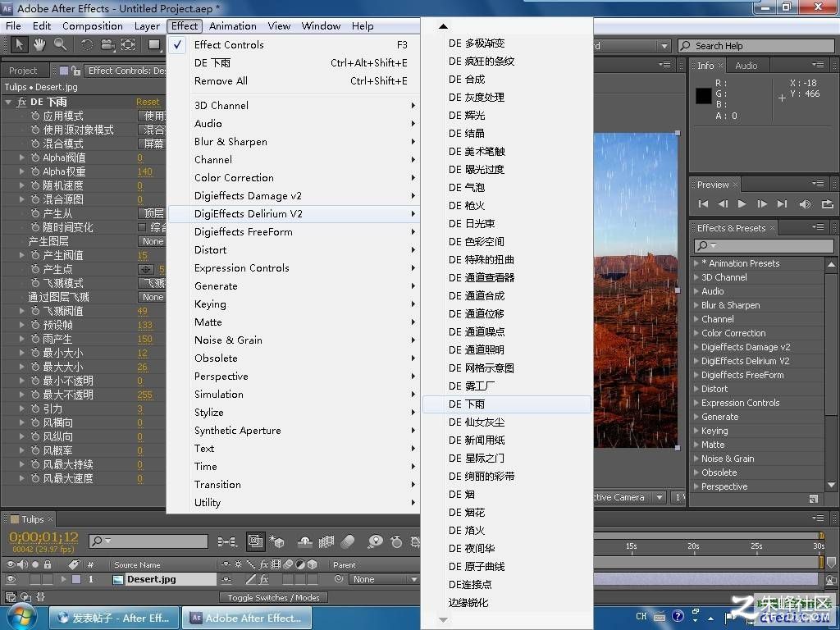This screenshot has height=630, width=840.
Task: Jump to last frame in Preview panel
Action: (x=782, y=203)
